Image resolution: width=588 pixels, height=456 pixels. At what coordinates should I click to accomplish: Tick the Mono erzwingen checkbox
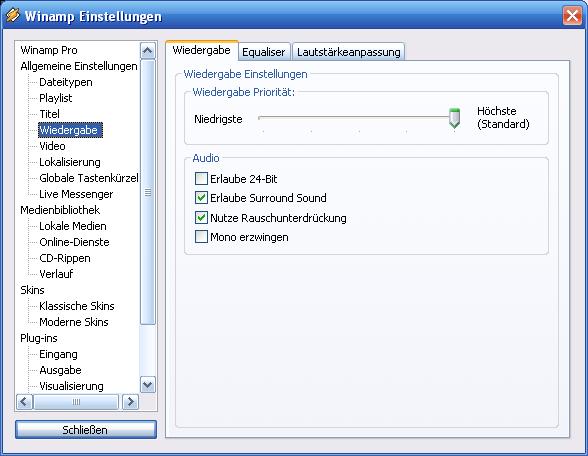[201, 237]
